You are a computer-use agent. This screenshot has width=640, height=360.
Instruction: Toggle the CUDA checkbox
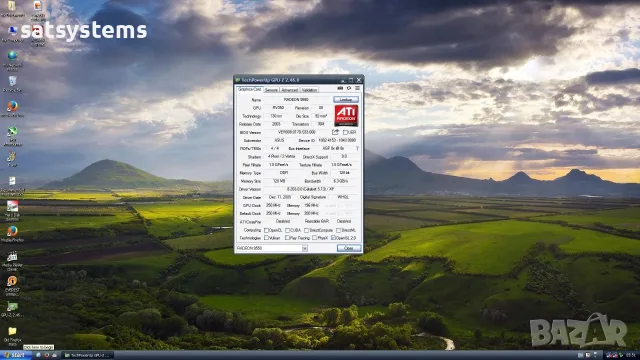point(287,230)
